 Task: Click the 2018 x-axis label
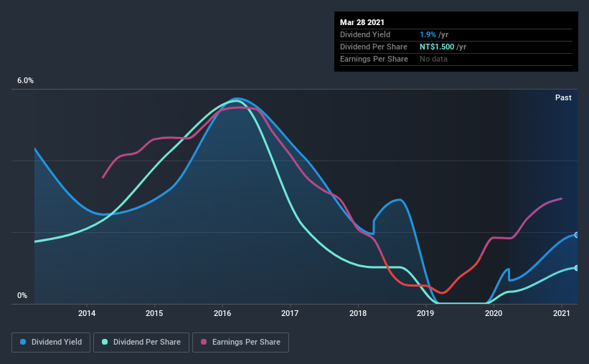pyautogui.click(x=358, y=313)
